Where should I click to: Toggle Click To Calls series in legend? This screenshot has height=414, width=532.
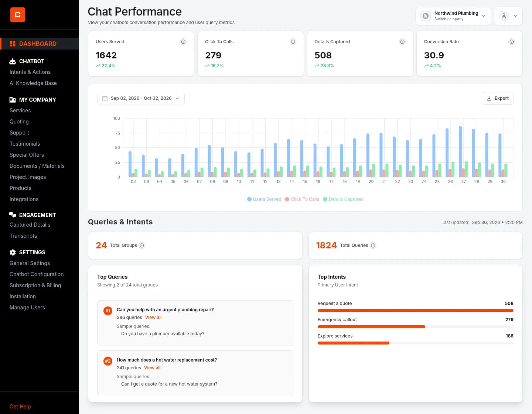302,199
